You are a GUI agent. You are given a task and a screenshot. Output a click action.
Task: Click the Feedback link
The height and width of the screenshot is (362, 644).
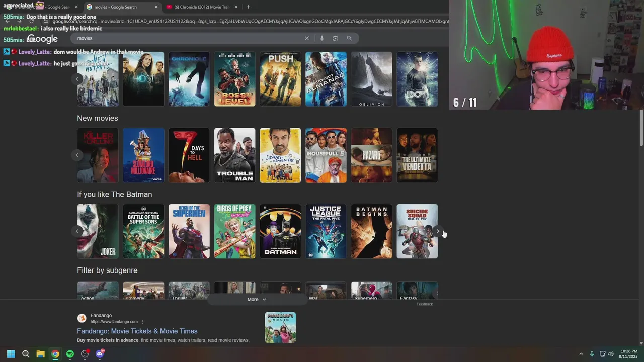(x=424, y=304)
